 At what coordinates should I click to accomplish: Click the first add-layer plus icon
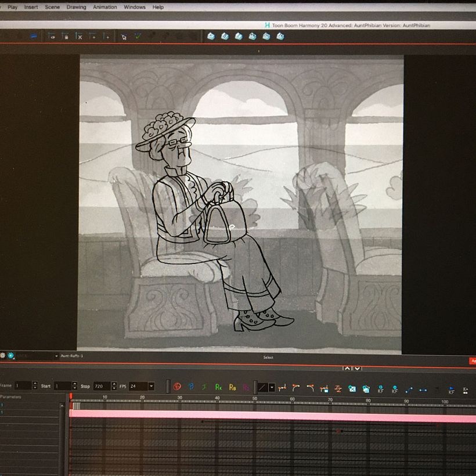tap(93, 37)
